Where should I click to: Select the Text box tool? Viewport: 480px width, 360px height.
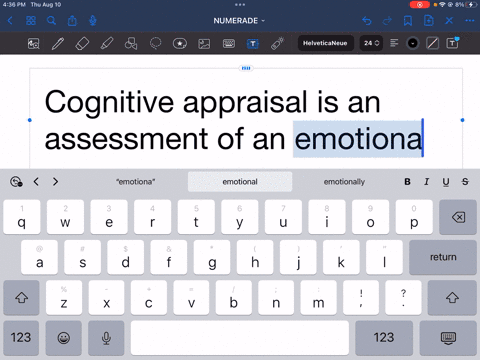pyautogui.click(x=253, y=43)
